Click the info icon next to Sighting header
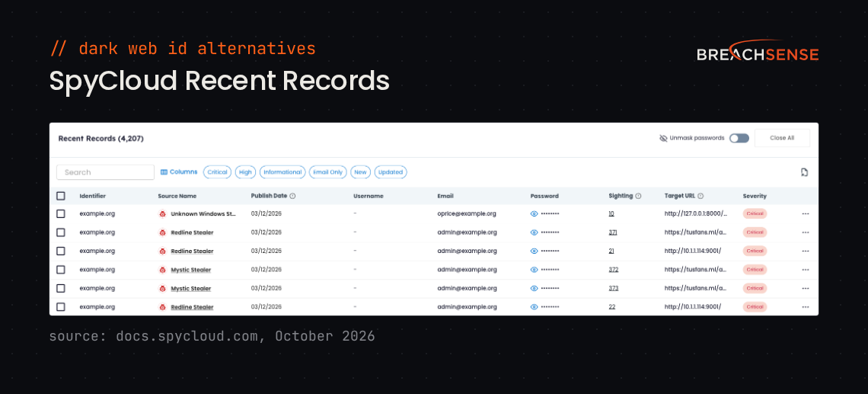868x394 pixels. tap(638, 196)
